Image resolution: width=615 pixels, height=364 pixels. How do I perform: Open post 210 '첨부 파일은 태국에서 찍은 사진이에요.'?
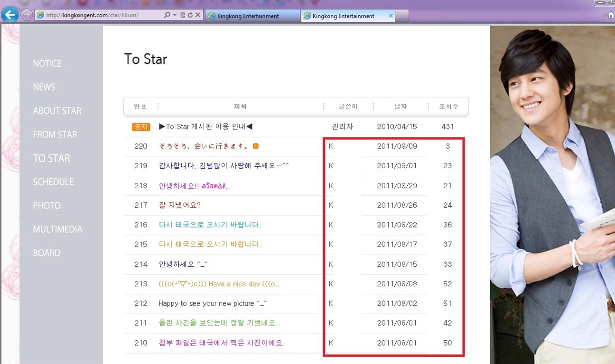tap(222, 343)
